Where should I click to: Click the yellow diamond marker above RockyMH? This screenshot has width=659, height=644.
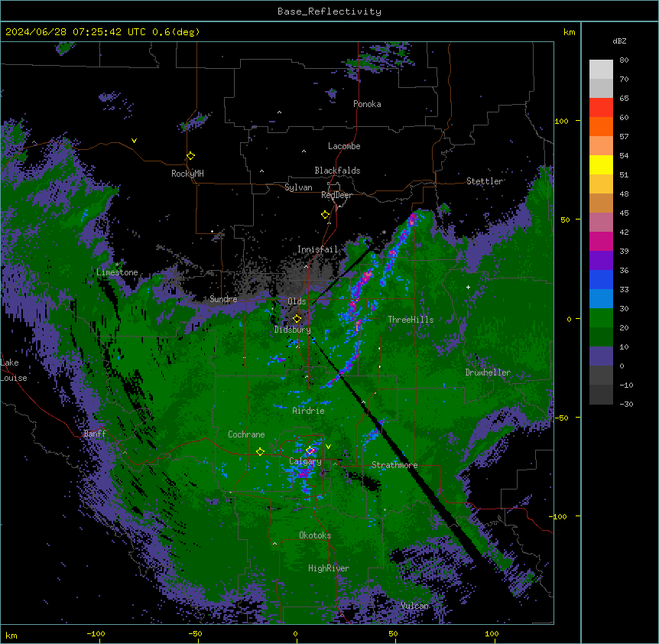(x=190, y=156)
